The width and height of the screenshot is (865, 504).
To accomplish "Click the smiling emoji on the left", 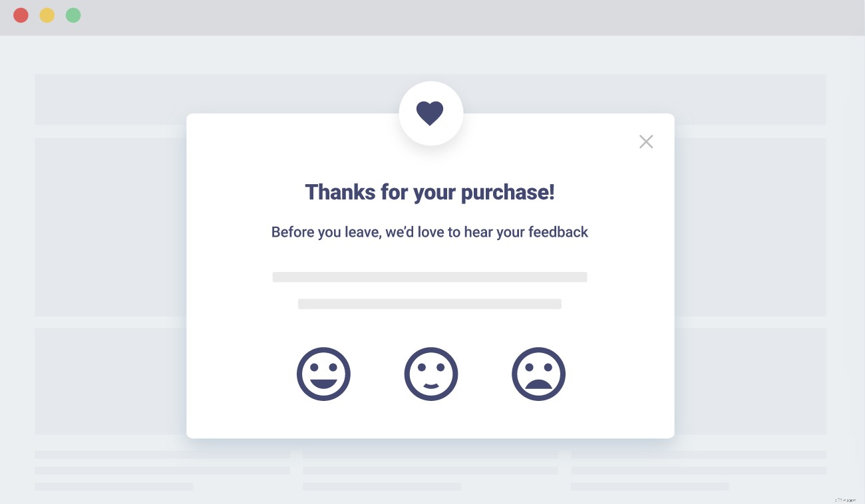I will coord(323,374).
